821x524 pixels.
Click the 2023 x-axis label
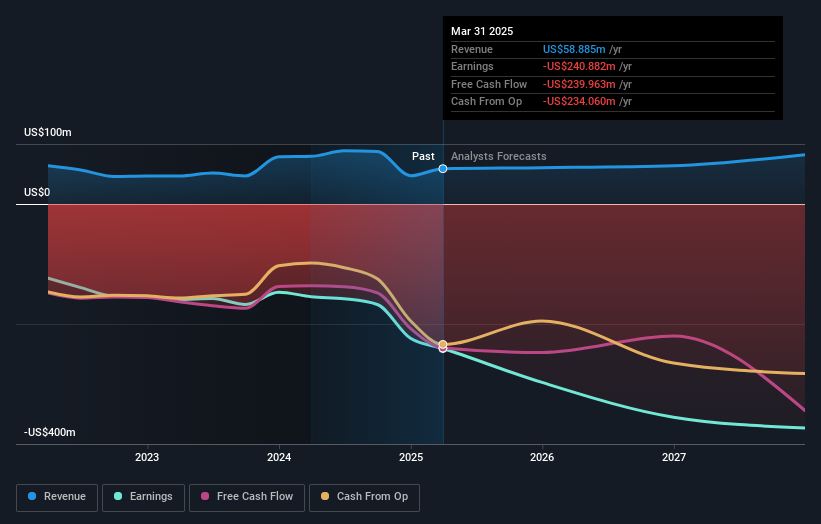point(147,457)
